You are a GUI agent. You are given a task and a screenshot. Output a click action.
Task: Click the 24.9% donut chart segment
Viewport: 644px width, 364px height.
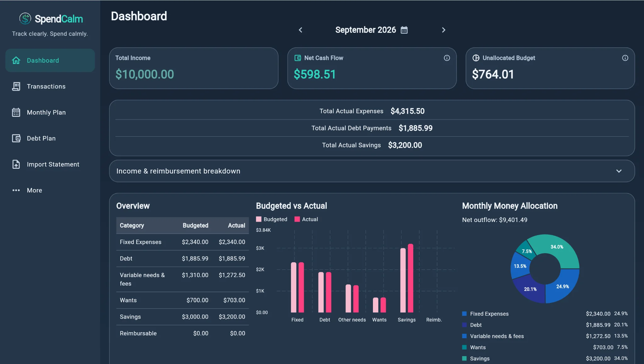[x=563, y=286]
